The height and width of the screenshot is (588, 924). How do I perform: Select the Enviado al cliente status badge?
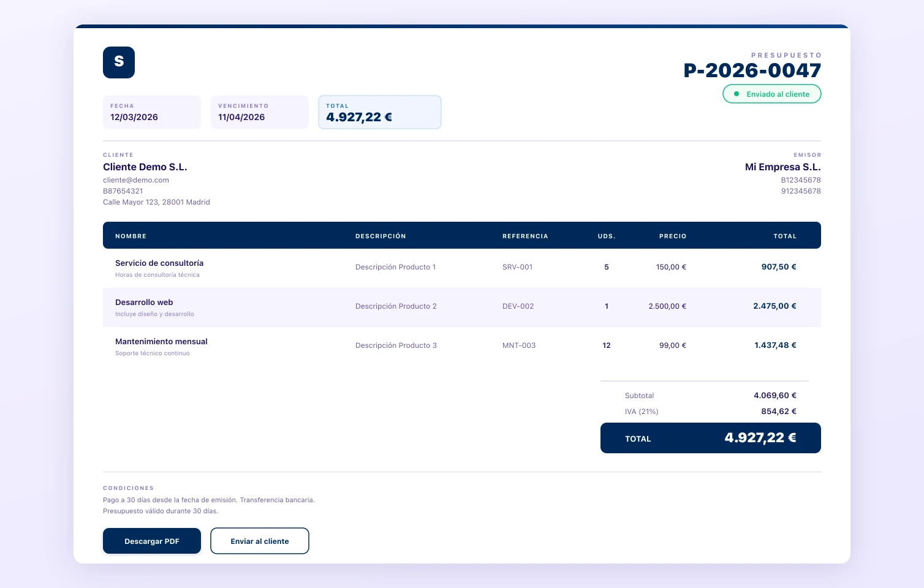point(772,94)
